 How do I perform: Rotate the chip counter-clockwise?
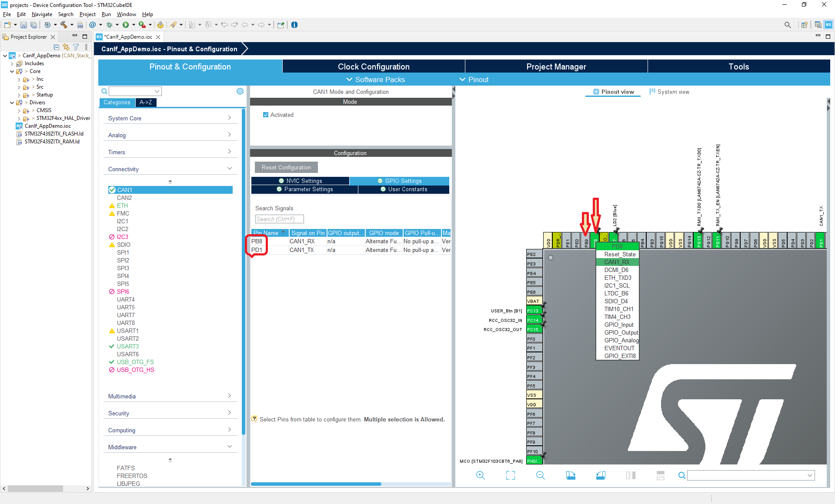coord(601,475)
